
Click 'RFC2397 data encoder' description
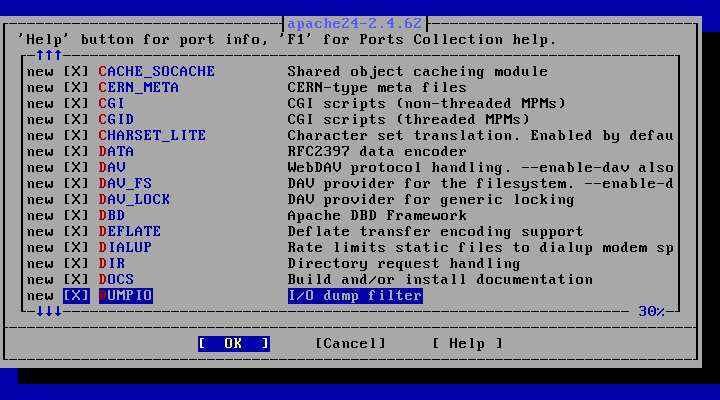[x=377, y=152]
